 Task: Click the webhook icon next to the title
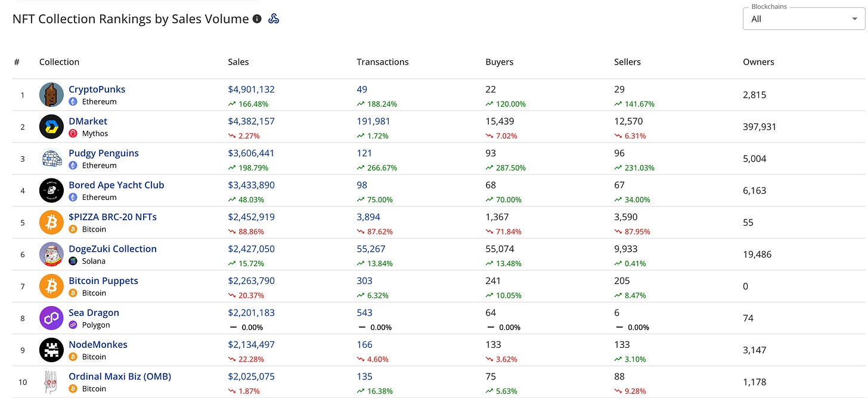coord(274,18)
